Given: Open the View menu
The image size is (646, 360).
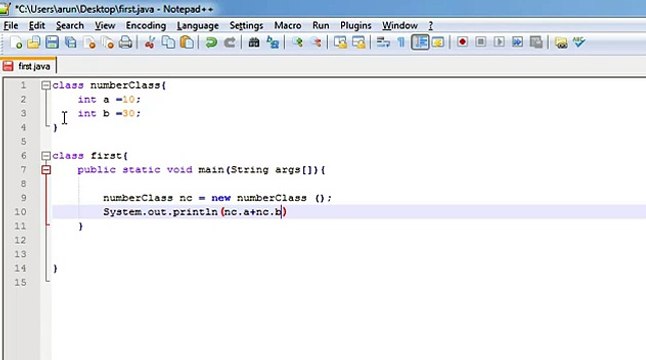Looking at the screenshot, I should click(105, 26).
